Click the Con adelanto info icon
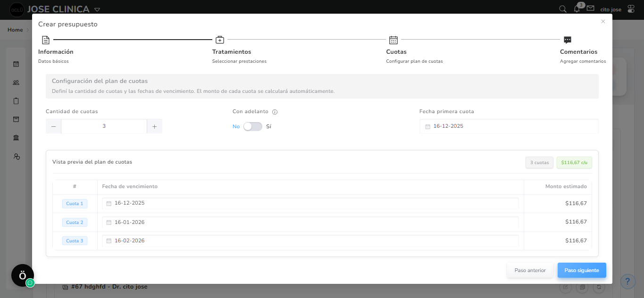Viewport: 644px width, 298px height. 275,112
